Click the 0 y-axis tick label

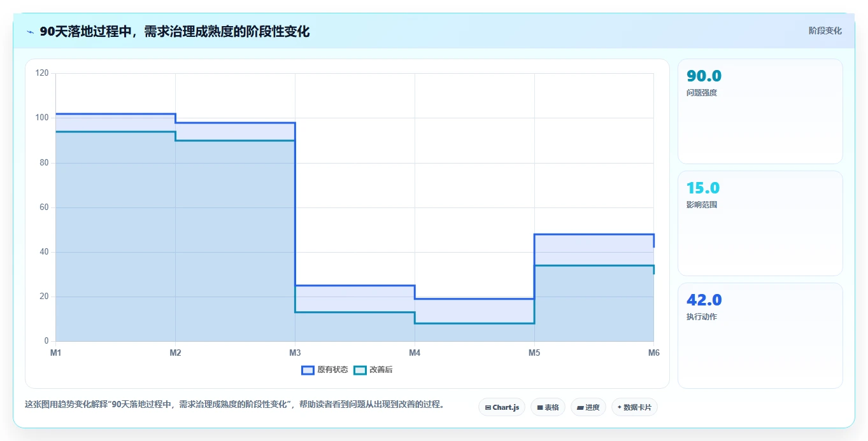(46, 341)
